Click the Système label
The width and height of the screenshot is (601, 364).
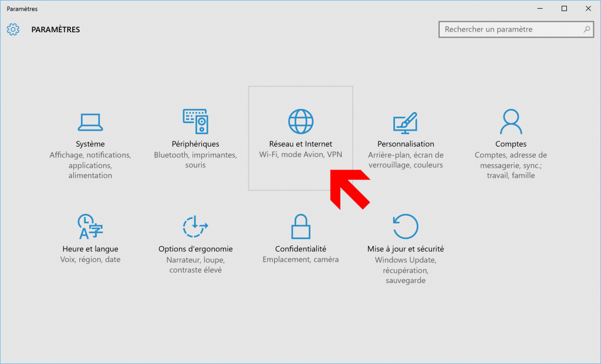click(x=90, y=144)
